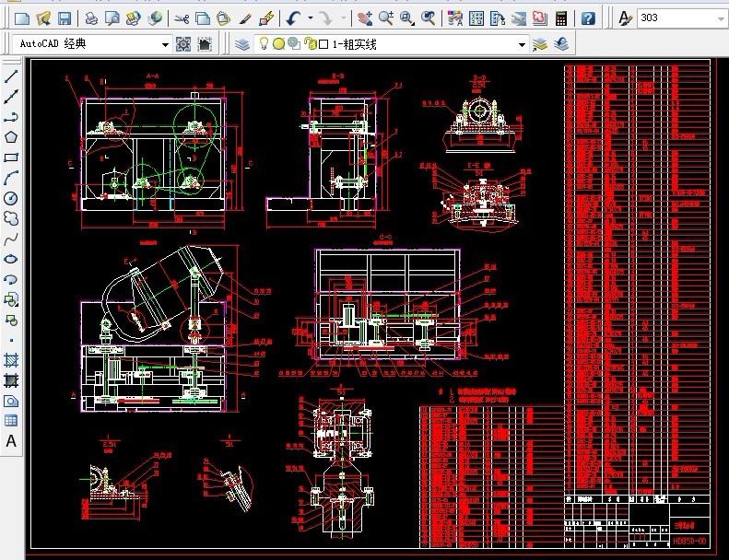
Task: Click the layer color square swatch
Action: click(323, 43)
